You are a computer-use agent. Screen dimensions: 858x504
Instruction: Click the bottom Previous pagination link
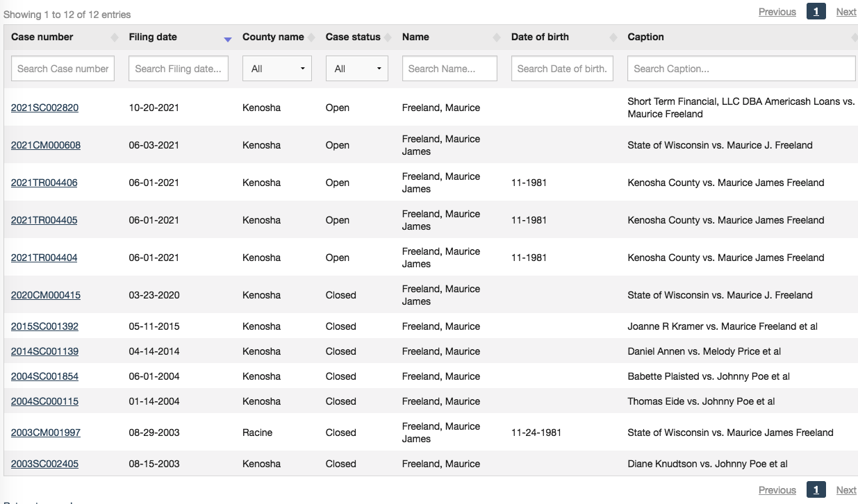tap(777, 490)
